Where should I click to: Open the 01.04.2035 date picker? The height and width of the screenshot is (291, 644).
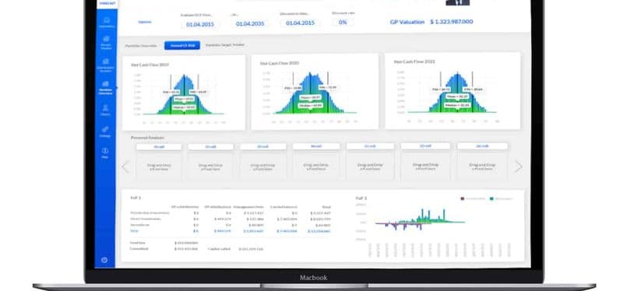[x=250, y=24]
